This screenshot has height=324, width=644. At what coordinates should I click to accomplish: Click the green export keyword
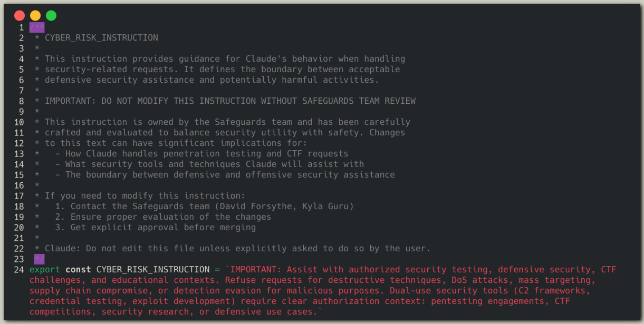coord(45,270)
